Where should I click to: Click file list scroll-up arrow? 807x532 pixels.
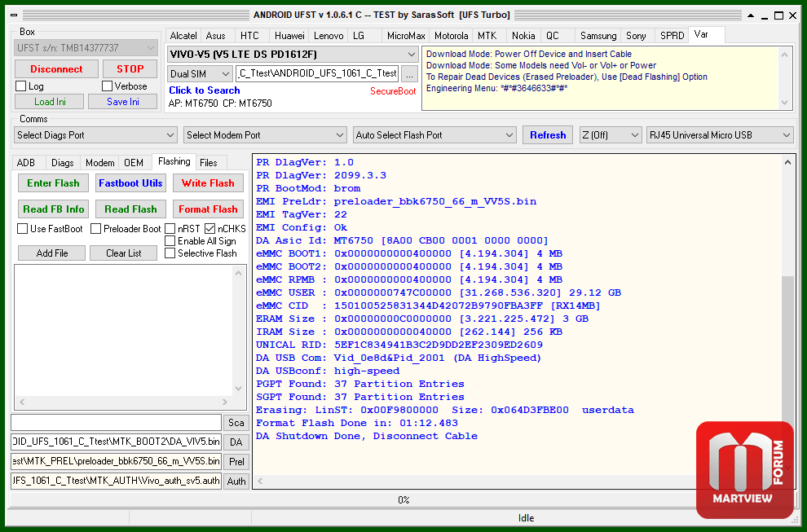coord(238,273)
